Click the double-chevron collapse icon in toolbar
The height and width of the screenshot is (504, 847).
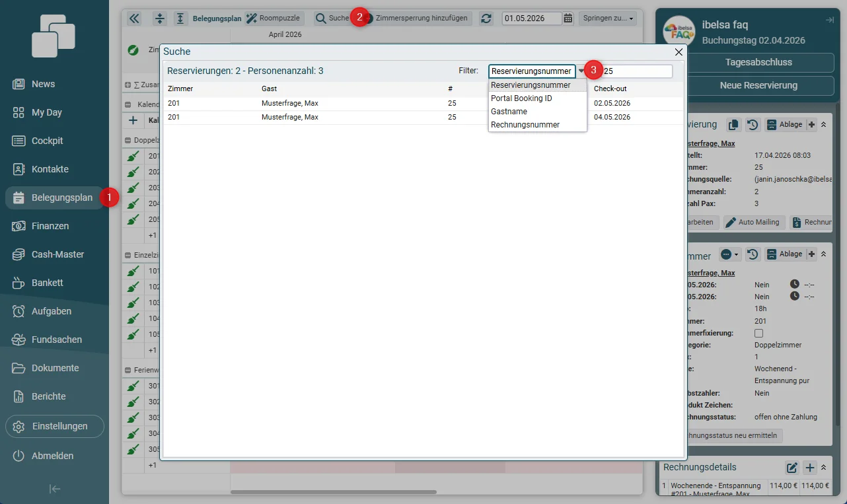(x=134, y=18)
